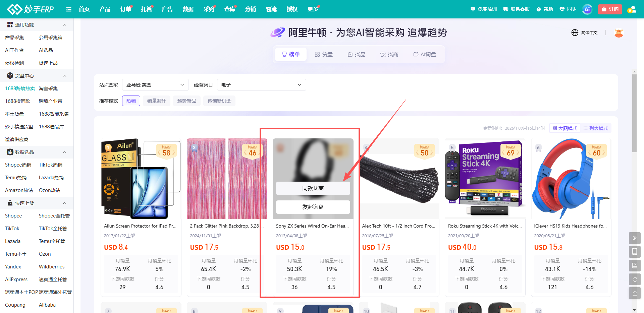The width and height of the screenshot is (644, 313).
Task: Click the back-to-top icon on right sidebar
Action: [635, 293]
